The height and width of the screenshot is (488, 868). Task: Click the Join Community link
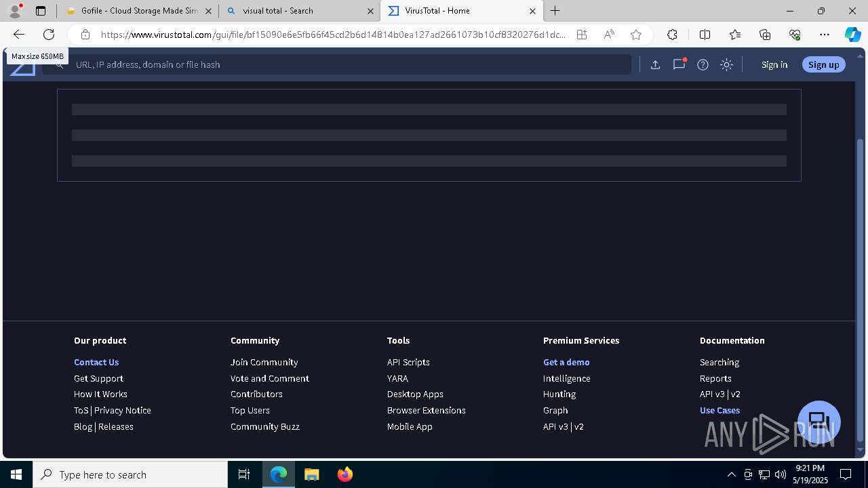pos(264,362)
